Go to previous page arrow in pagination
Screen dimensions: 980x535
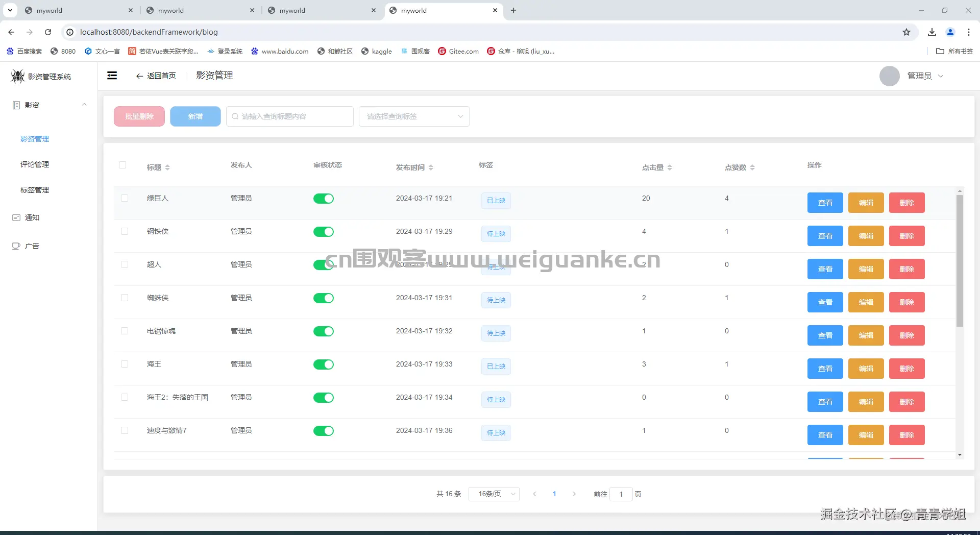tap(534, 494)
